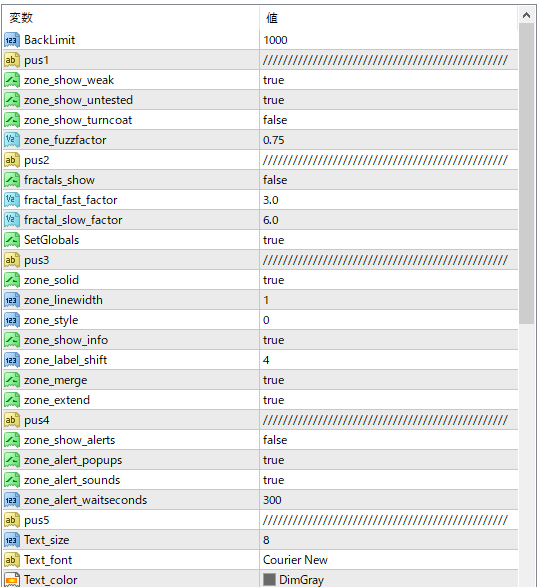The height and width of the screenshot is (587, 540).
Task: Select the zone_extend variable name
Action: click(57, 400)
